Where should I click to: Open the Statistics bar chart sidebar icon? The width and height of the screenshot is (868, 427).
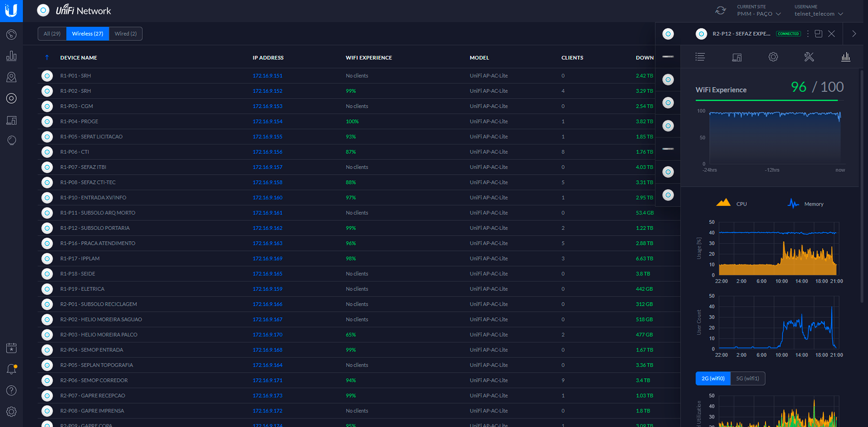pos(11,56)
